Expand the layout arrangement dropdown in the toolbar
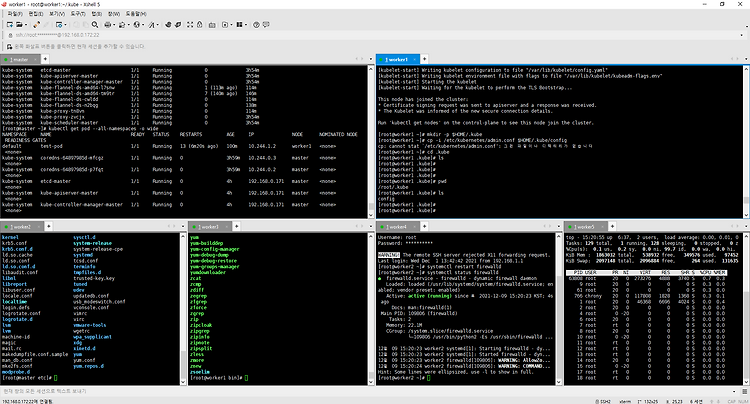Viewport: 750px width, 404px height. [x=246, y=25]
